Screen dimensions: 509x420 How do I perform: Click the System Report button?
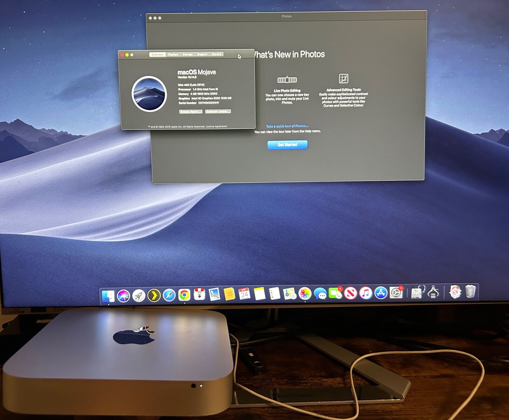point(191,112)
